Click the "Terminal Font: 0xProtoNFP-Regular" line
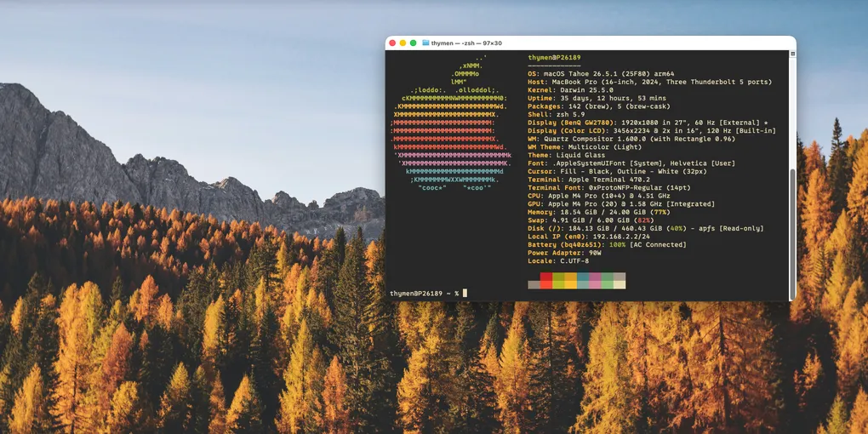Image resolution: width=868 pixels, height=434 pixels. click(x=609, y=188)
